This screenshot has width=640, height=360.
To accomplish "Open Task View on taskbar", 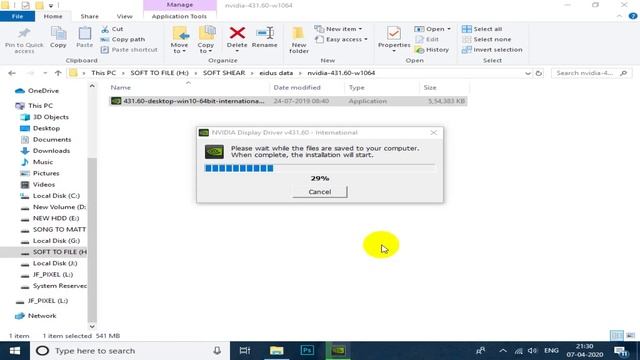I will click(x=245, y=351).
